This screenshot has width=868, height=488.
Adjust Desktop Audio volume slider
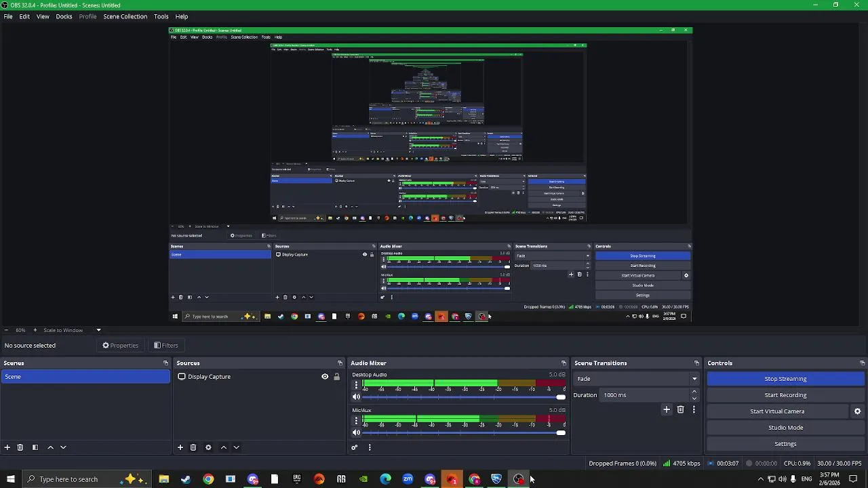point(464,397)
